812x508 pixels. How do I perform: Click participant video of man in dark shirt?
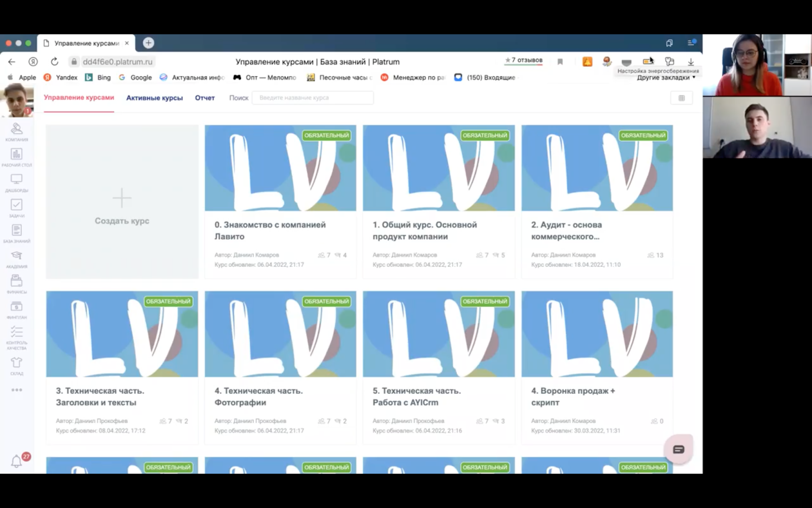point(757,128)
